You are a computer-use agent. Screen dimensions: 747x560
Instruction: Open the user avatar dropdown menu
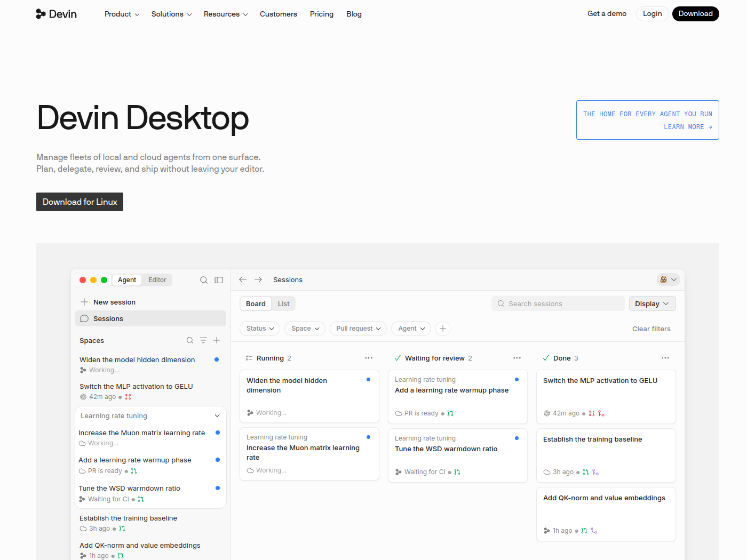tap(668, 279)
